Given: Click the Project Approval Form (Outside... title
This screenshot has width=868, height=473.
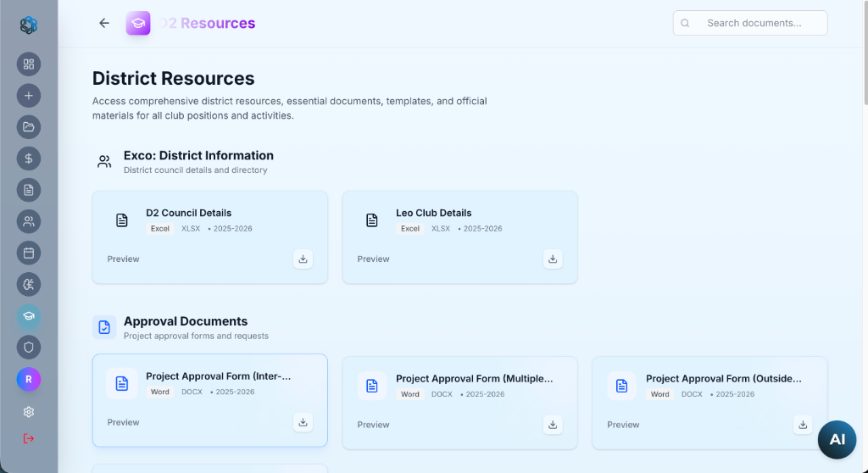Looking at the screenshot, I should 724,379.
